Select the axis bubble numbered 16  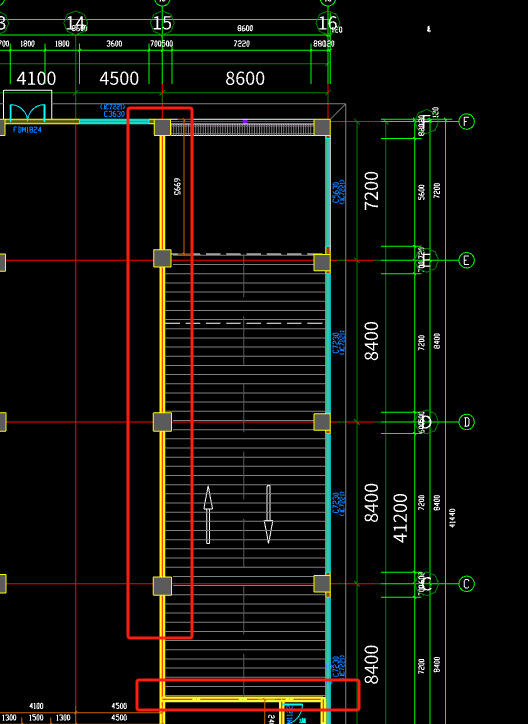point(328,23)
